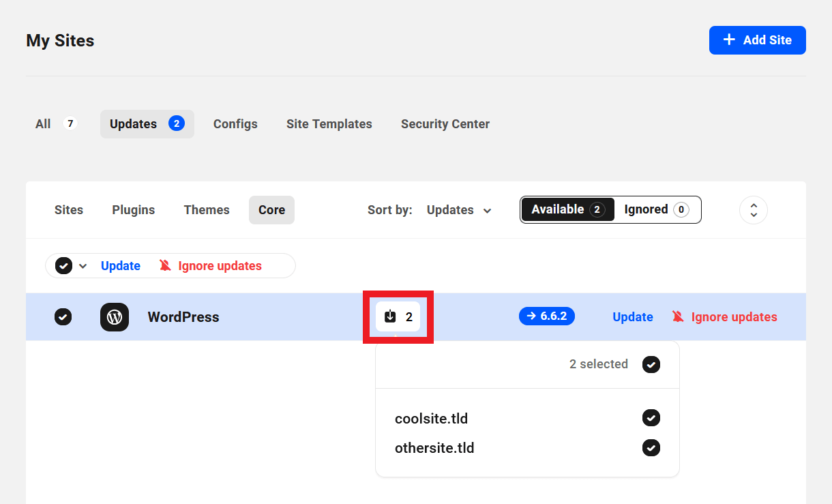Click the coolsite.tld entry

coord(431,418)
